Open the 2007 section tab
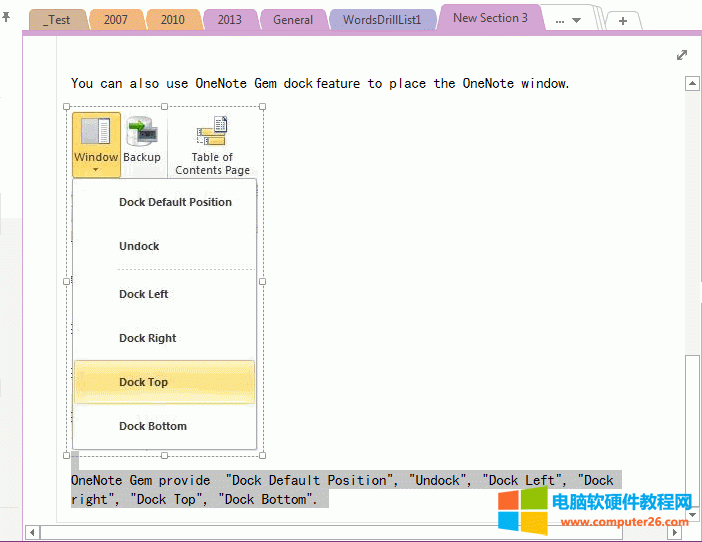 [x=116, y=20]
